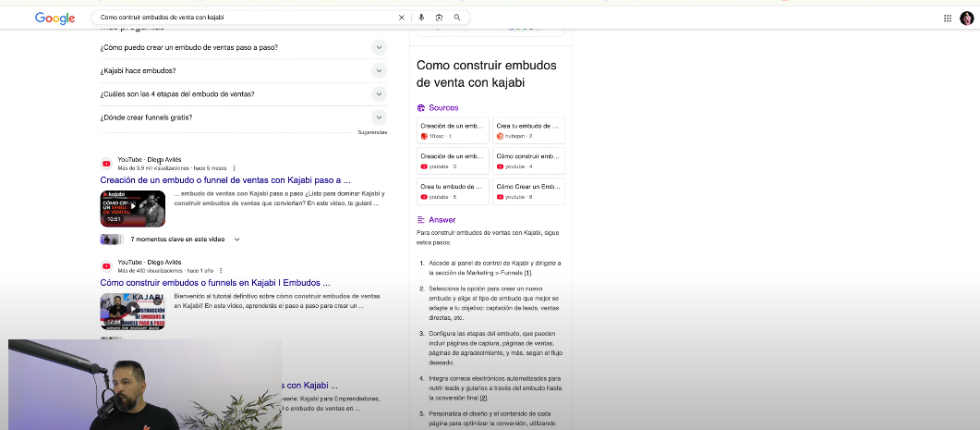Click the YouTube favicon of the first video result
Screen dimensions: 980x430
[106, 164]
